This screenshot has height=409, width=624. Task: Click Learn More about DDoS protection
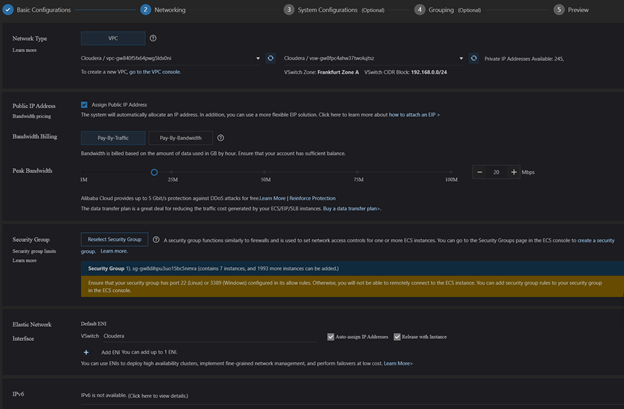pyautogui.click(x=273, y=198)
